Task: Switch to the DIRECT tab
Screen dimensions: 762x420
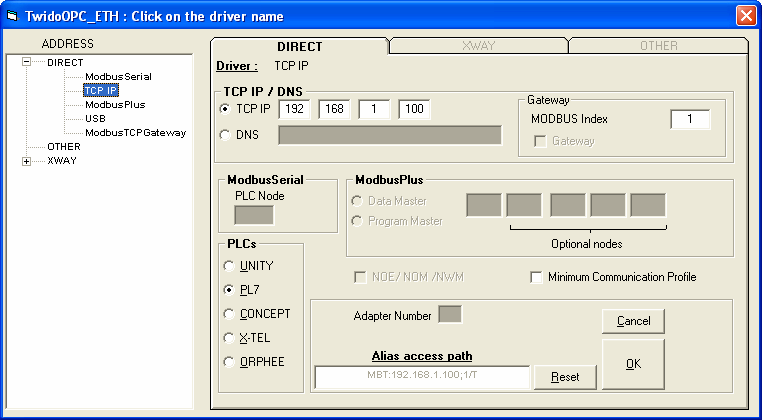Action: point(299,47)
